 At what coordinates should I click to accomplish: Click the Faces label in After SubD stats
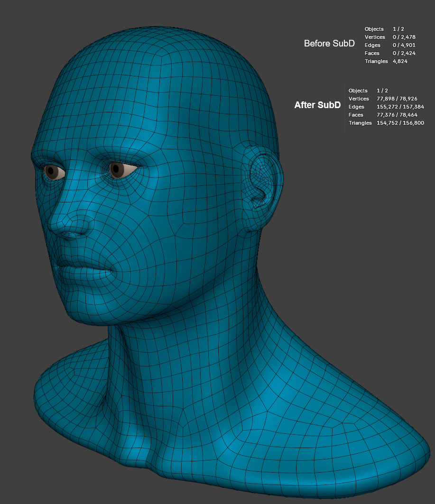click(x=356, y=115)
